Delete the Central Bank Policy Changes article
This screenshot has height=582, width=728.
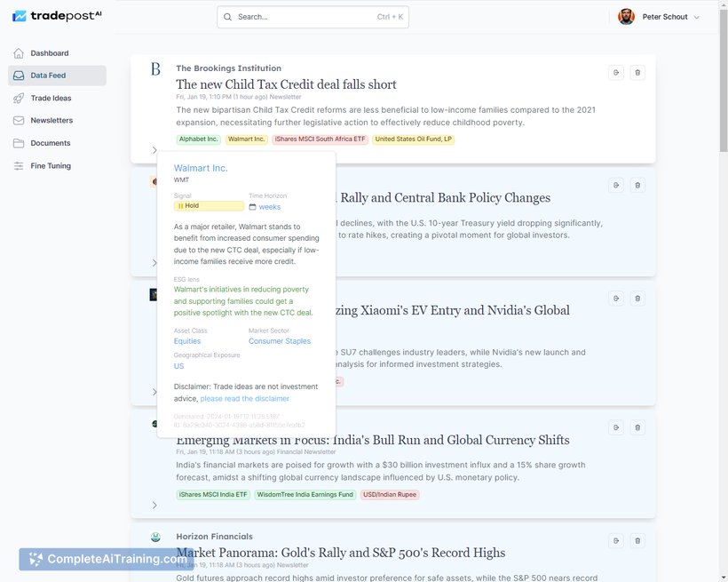tap(637, 186)
